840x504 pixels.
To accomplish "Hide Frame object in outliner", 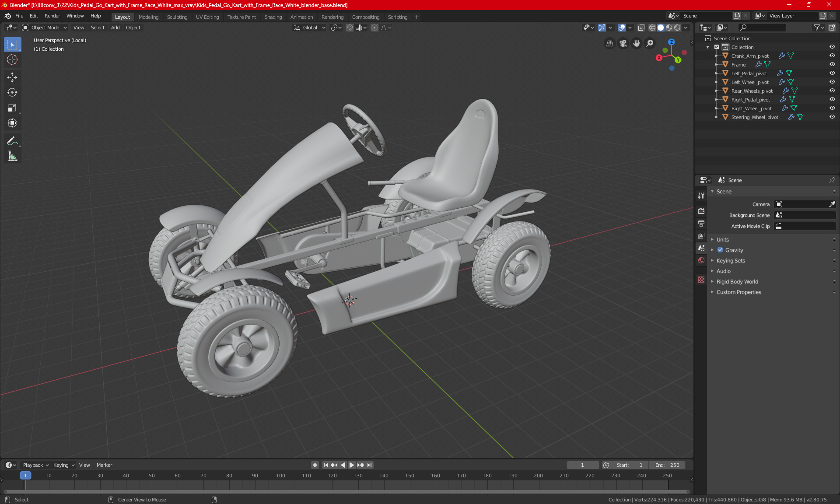I will (832, 65).
